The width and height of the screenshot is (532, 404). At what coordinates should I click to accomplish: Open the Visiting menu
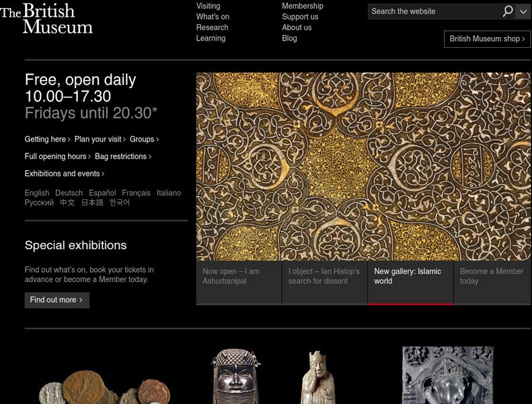click(x=208, y=6)
